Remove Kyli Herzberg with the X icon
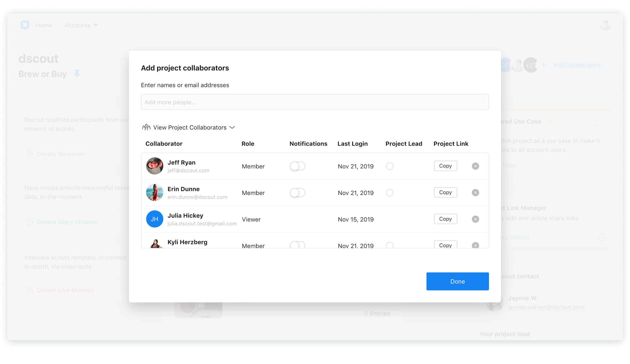The width and height of the screenshot is (630, 364). 475,245
